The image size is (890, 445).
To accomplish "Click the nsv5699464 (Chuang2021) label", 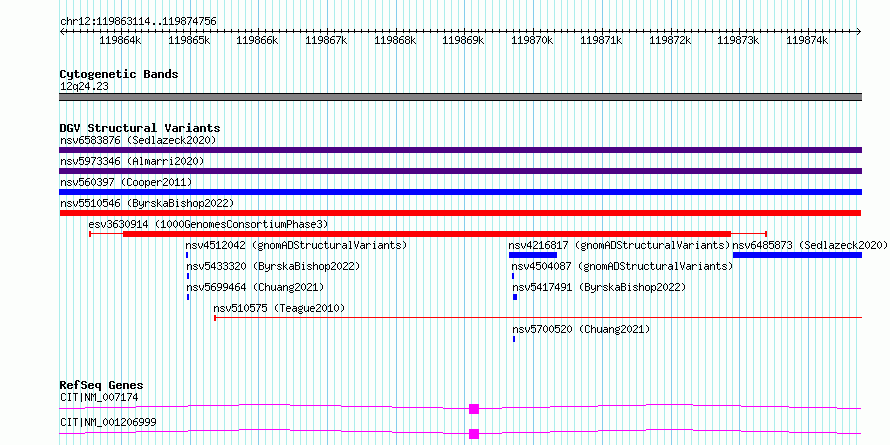I will (255, 287).
